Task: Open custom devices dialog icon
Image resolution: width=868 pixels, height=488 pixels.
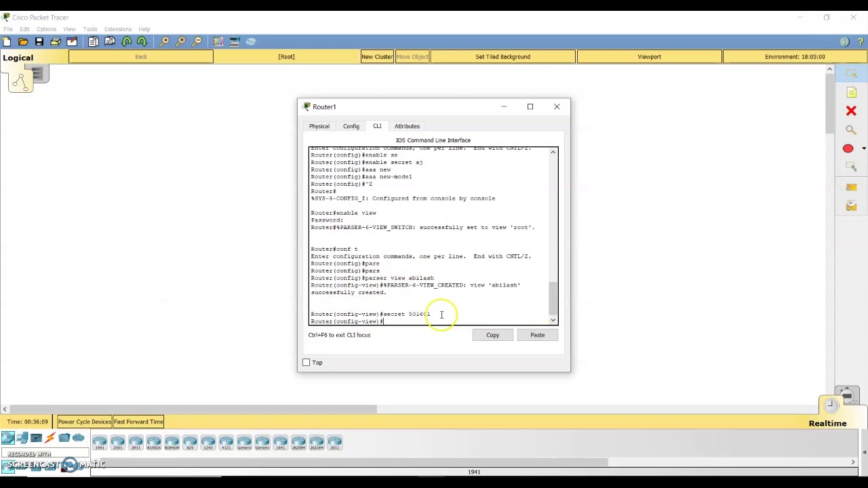Action: (x=235, y=42)
